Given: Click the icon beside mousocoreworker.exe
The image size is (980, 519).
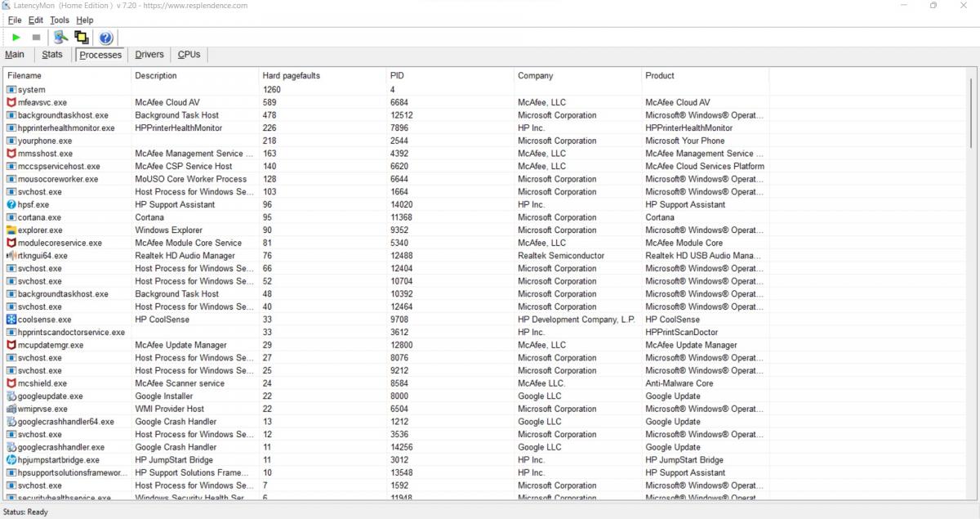Looking at the screenshot, I should [x=11, y=179].
